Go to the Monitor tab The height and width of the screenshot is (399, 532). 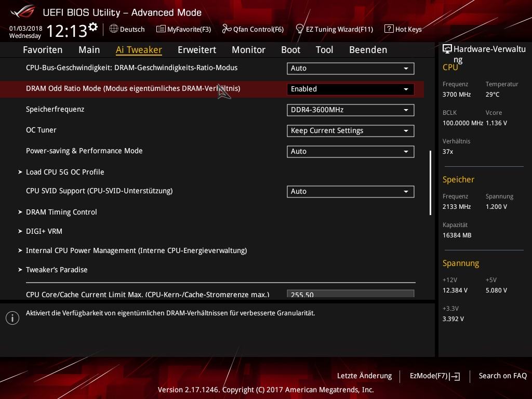point(249,50)
